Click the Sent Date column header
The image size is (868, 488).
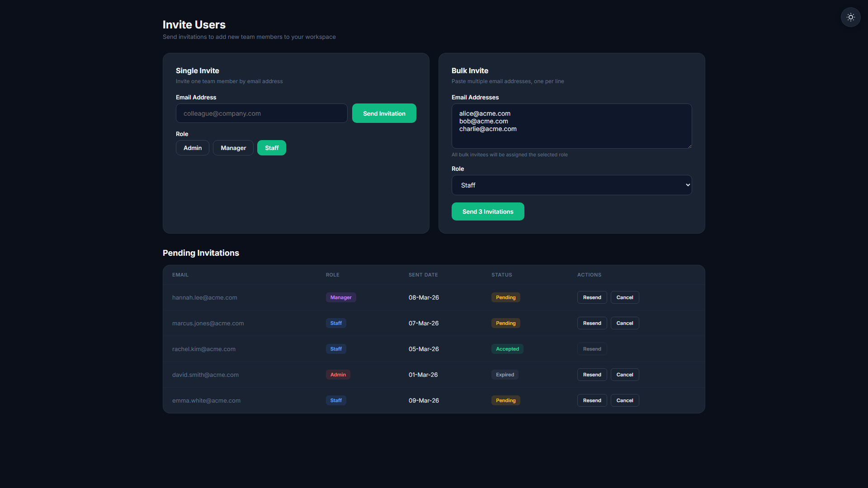tap(423, 275)
